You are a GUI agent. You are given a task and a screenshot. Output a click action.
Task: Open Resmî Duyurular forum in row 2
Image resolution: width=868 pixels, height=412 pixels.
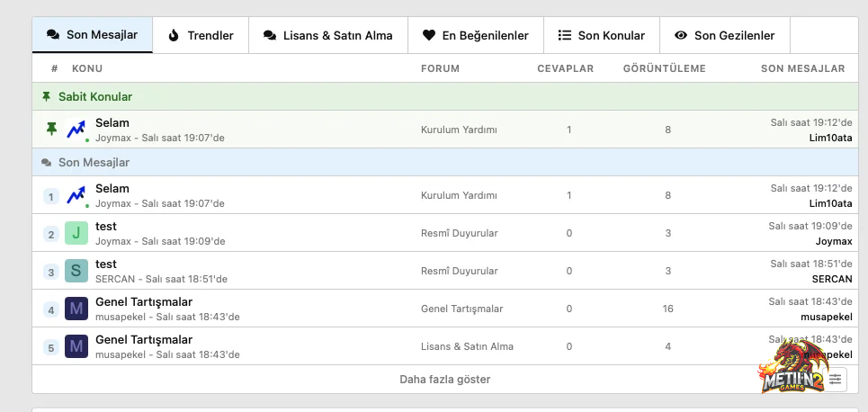(x=460, y=233)
